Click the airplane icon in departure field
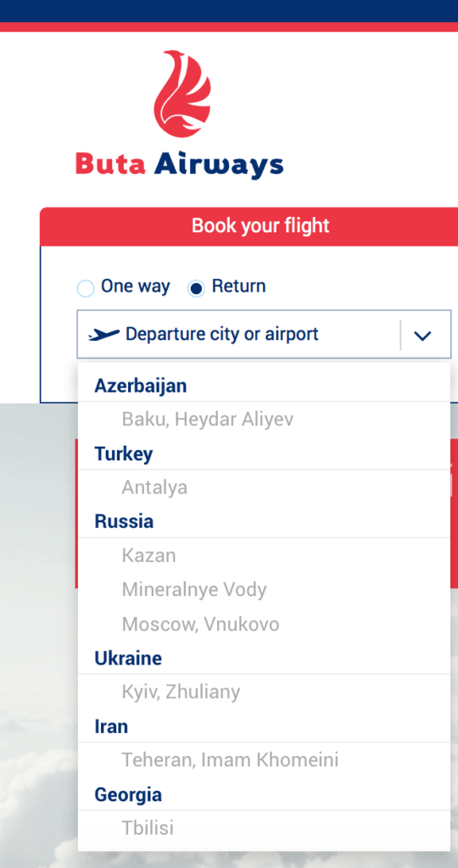 click(104, 334)
